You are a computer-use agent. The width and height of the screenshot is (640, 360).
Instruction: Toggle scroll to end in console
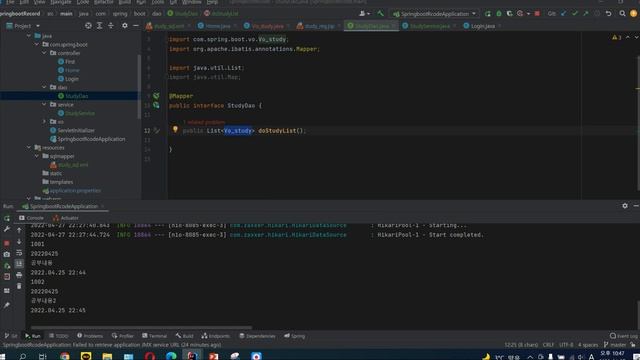19,264
